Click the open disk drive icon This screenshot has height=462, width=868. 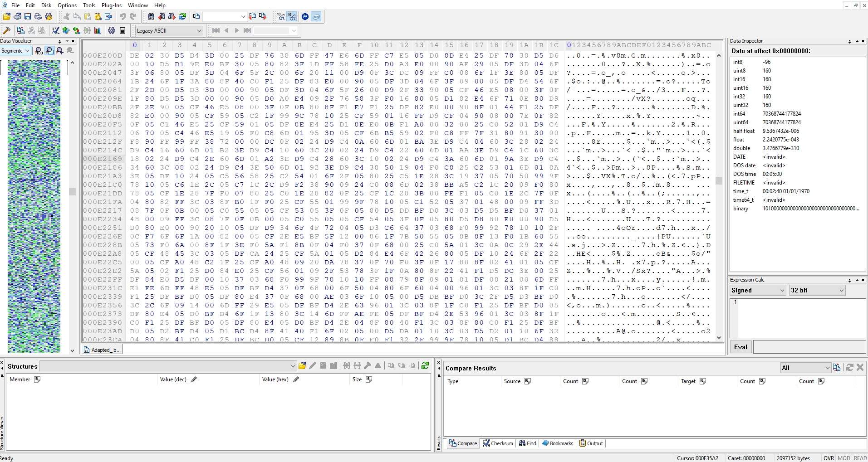click(17, 17)
